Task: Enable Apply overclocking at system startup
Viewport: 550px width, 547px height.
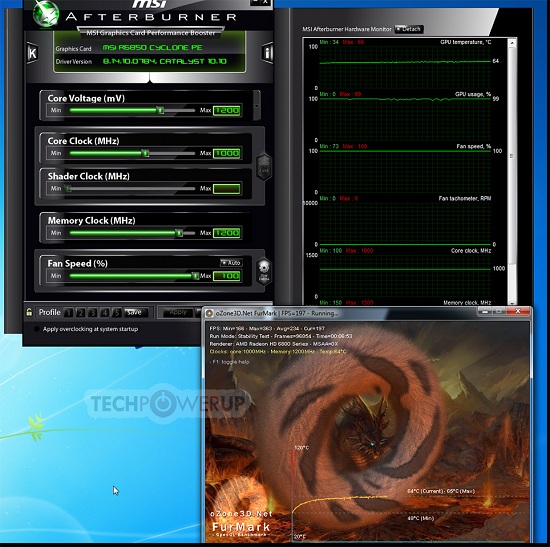Action: coord(36,329)
